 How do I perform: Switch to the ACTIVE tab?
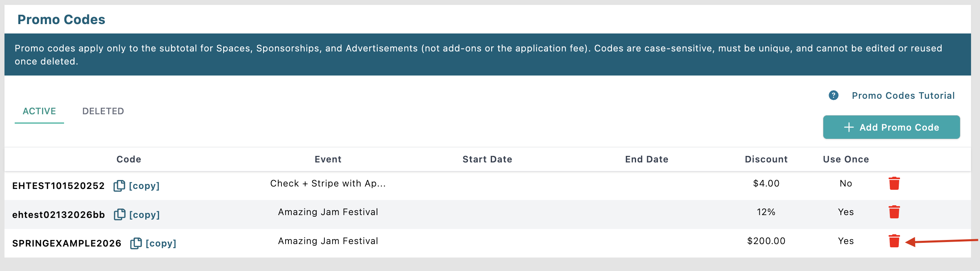point(39,111)
